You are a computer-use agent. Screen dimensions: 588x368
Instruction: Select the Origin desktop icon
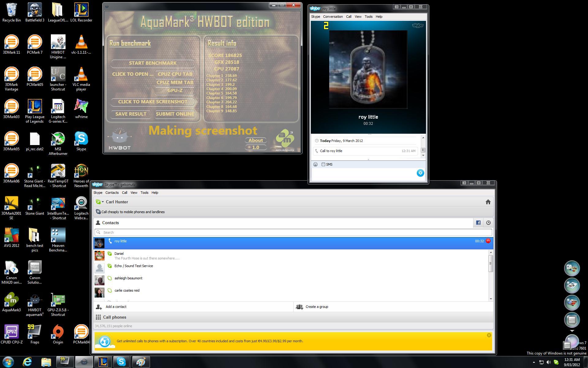point(58,335)
